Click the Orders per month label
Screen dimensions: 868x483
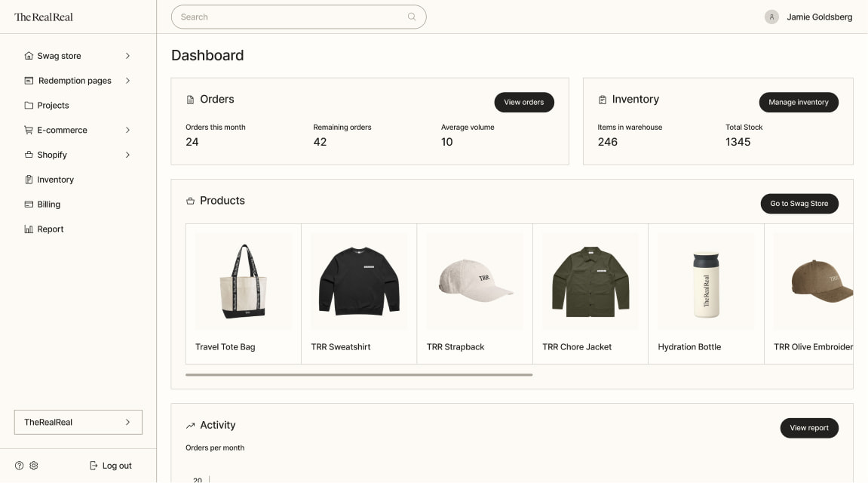pyautogui.click(x=215, y=448)
